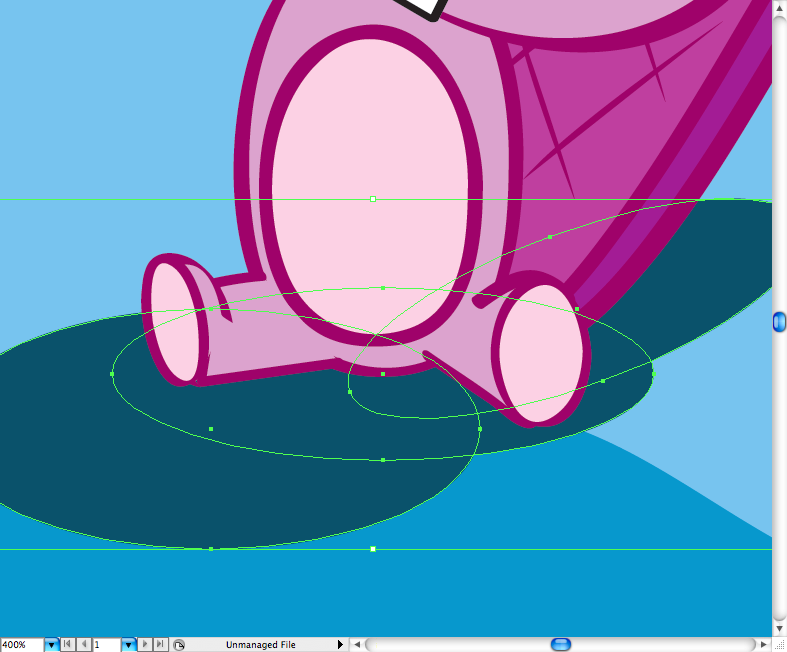Click the Version Cue status icon
Viewport: 787px width, 652px height.
[179, 645]
